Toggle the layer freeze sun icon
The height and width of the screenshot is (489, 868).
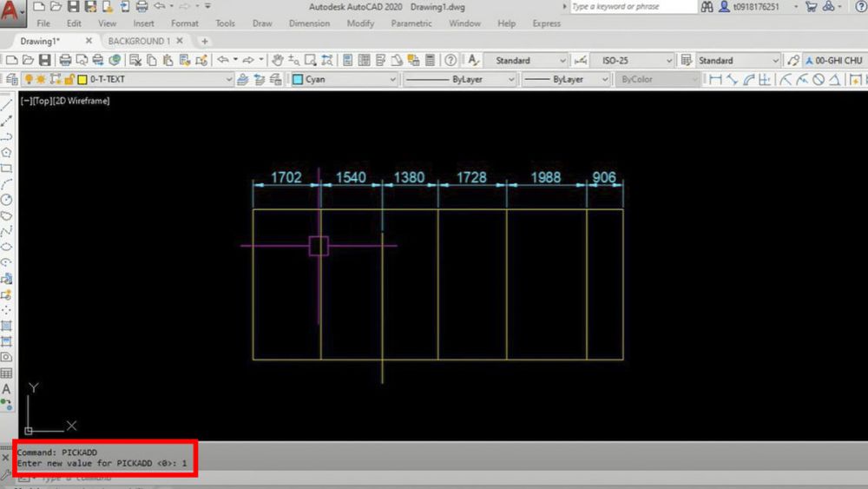click(41, 80)
